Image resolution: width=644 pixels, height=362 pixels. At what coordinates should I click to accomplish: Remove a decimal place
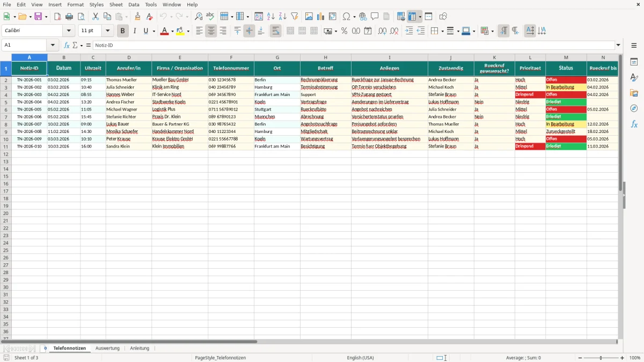click(394, 31)
